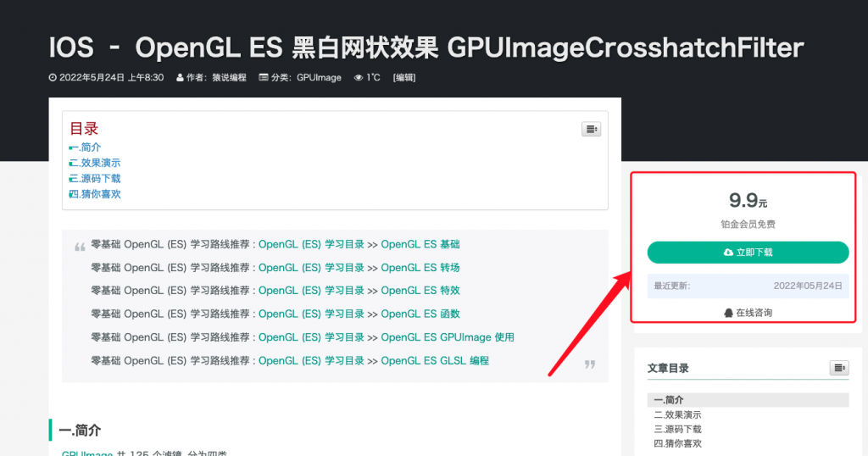Click the [编辑] edit link

pyautogui.click(x=404, y=77)
